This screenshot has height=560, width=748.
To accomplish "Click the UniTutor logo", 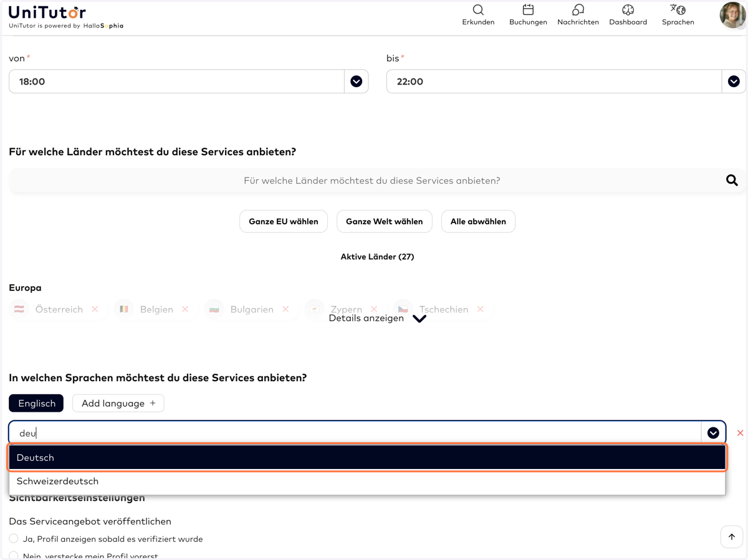I will pos(47,12).
